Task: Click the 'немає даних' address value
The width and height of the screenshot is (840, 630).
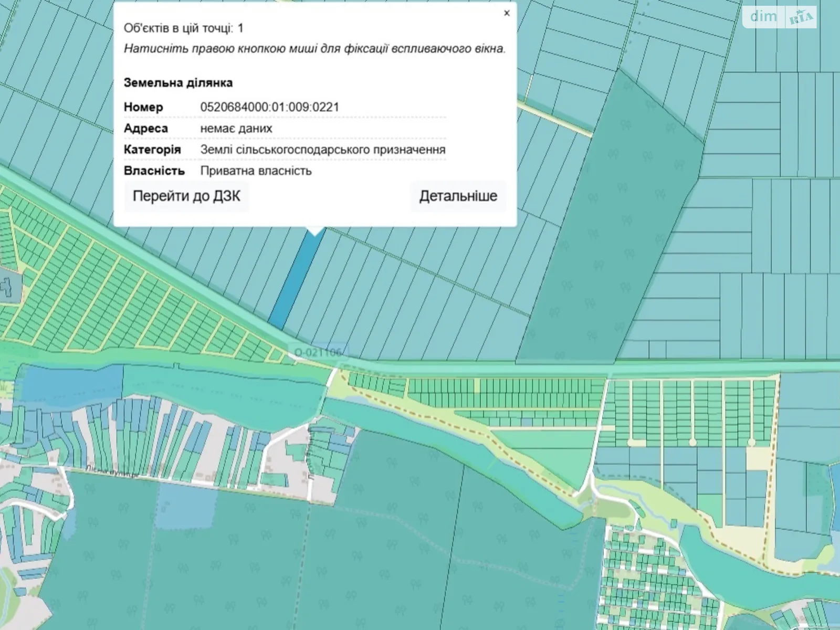Action: click(236, 129)
